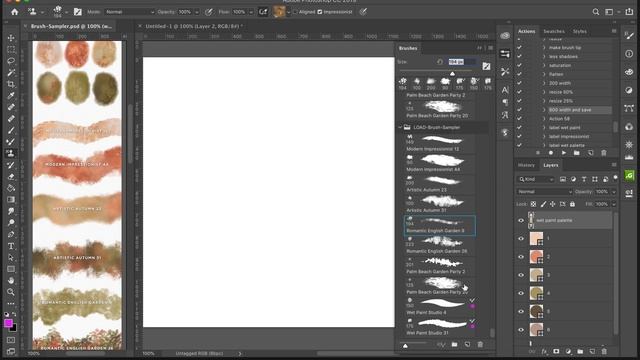640x360 pixels.
Task: Collapse the LOAD-Brush-Sampler brush group
Action: pyautogui.click(x=400, y=127)
